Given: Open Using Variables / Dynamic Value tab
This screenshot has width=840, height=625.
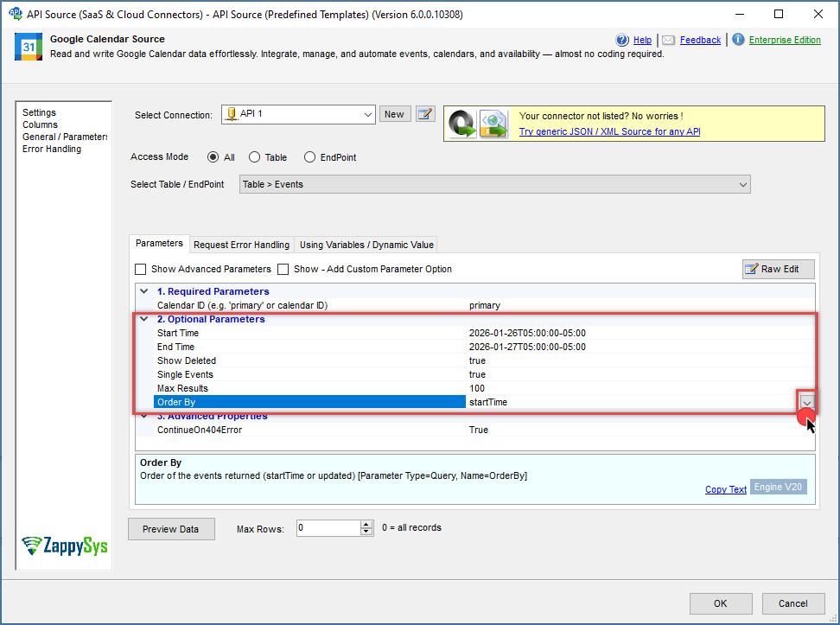Looking at the screenshot, I should 366,245.
